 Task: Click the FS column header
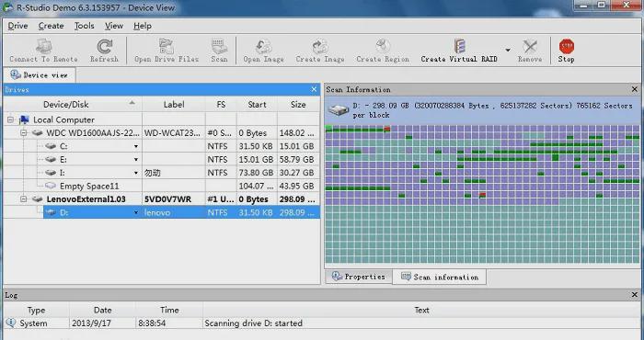pyautogui.click(x=221, y=105)
